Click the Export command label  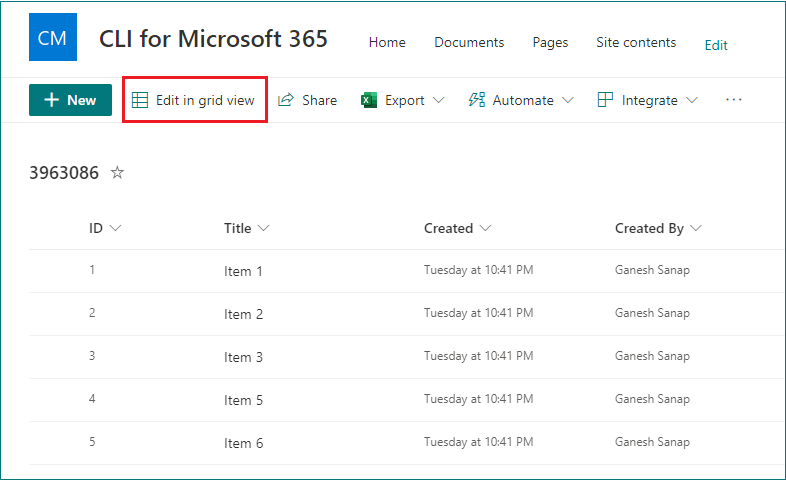coord(405,101)
